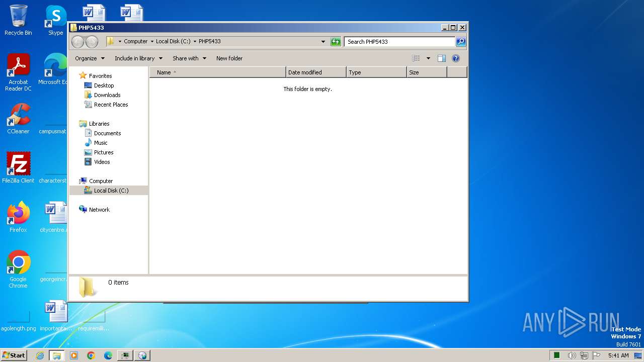644x362 pixels.
Task: Click the Change your view icon
Action: [x=416, y=58]
